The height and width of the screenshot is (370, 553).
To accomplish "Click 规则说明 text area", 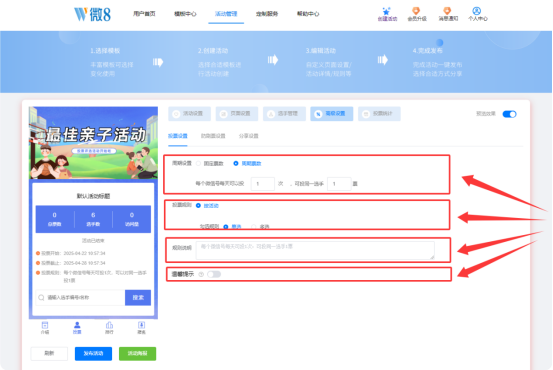I will [x=315, y=250].
